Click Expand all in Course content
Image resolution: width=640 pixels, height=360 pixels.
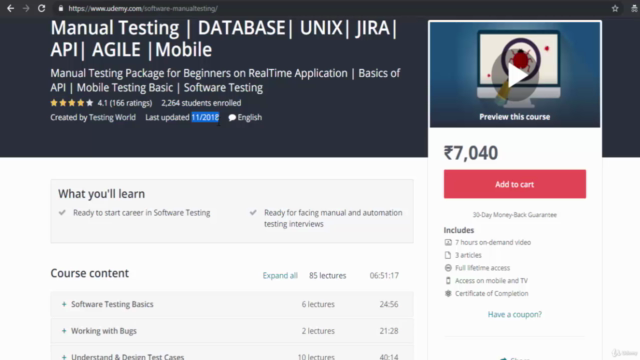(280, 276)
